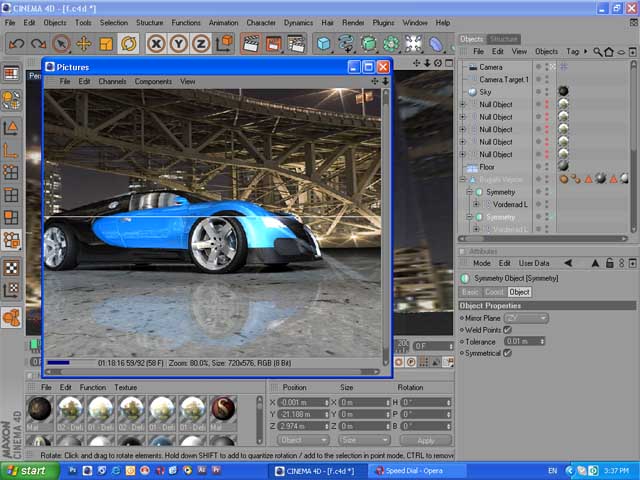Toggle visibility dots for Floor object
Viewport: 640px width, 480px height.
(547, 167)
